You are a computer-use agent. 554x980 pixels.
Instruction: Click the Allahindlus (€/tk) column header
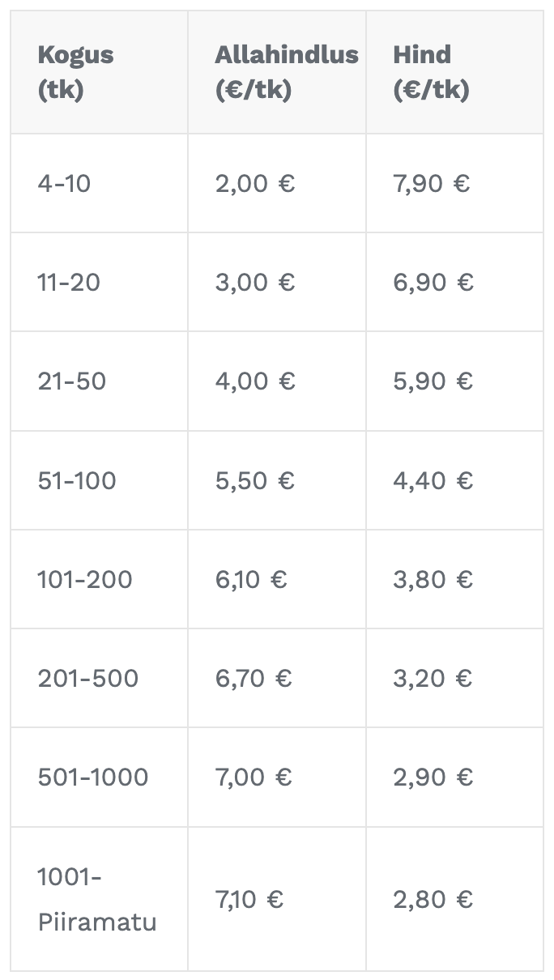point(286,72)
